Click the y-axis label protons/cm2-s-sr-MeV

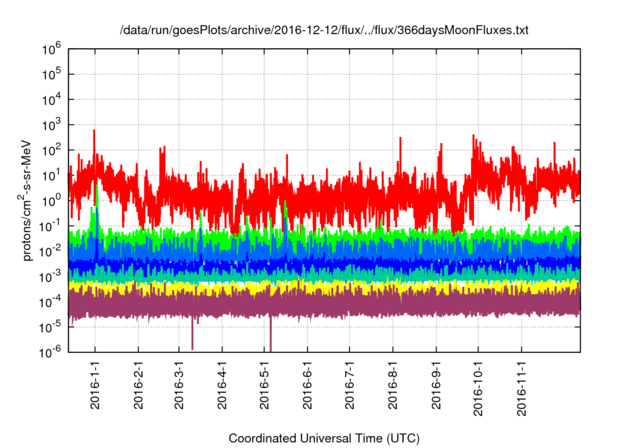pyautogui.click(x=30, y=198)
